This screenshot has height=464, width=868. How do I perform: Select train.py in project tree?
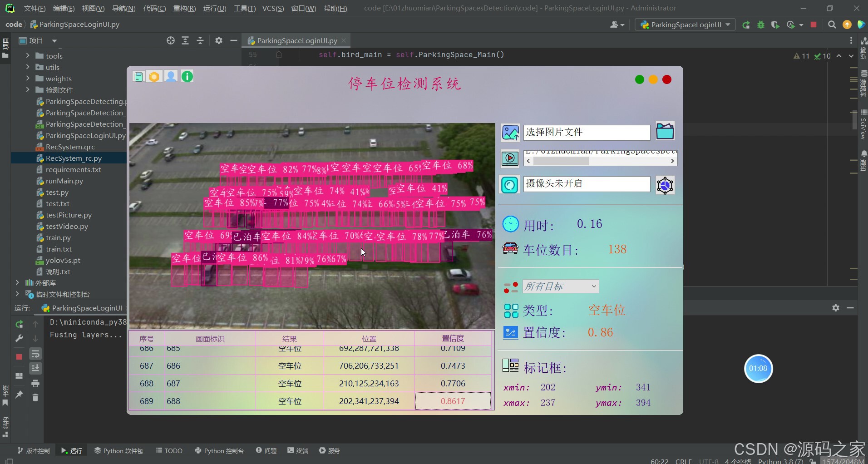tap(58, 237)
